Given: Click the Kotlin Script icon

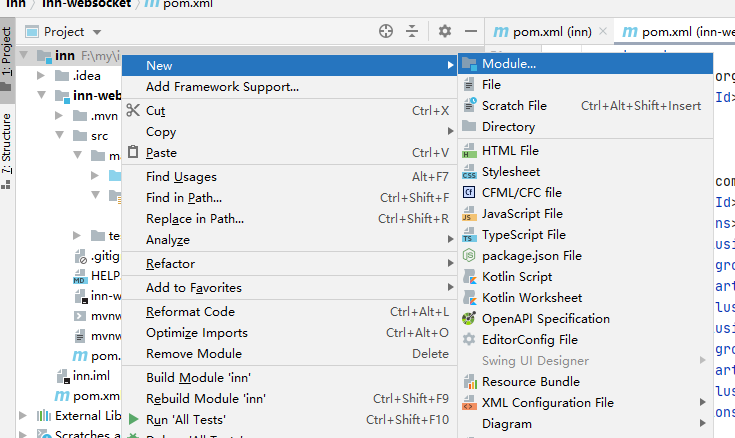Looking at the screenshot, I should tap(469, 277).
